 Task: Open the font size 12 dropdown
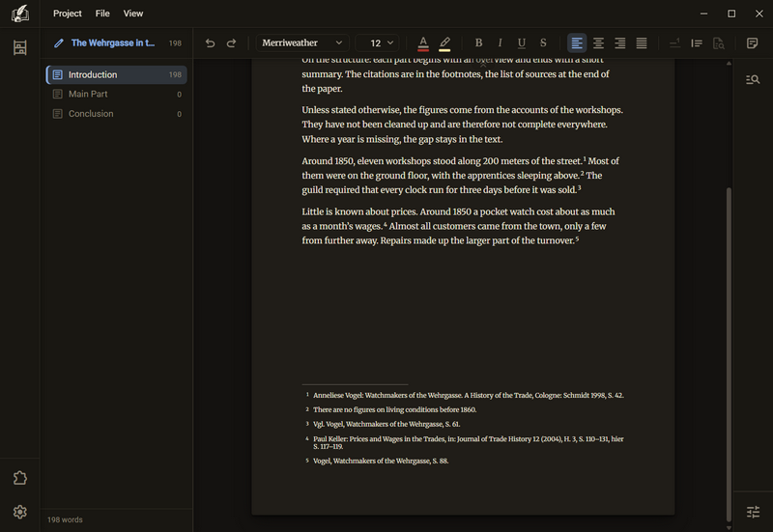[377, 42]
